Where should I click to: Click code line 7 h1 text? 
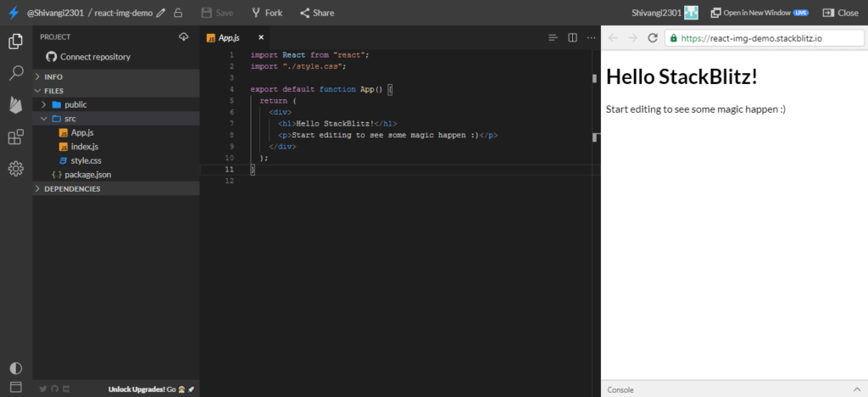(337, 124)
